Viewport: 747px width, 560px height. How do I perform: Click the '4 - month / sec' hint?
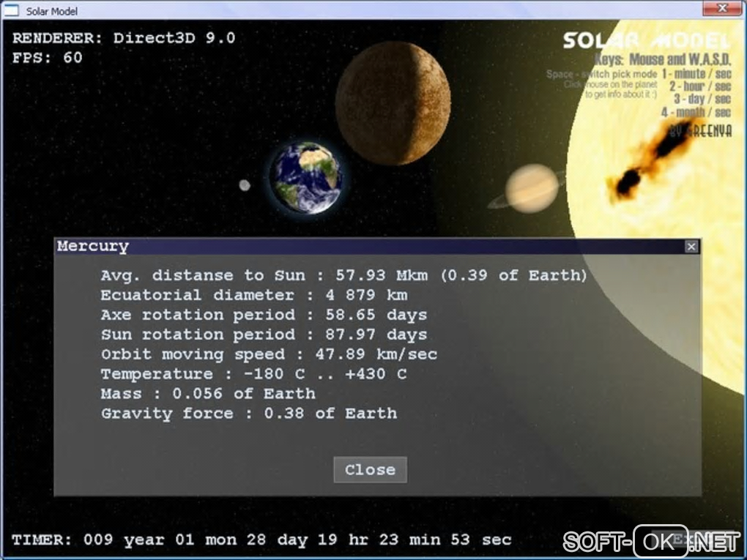pyautogui.click(x=696, y=113)
